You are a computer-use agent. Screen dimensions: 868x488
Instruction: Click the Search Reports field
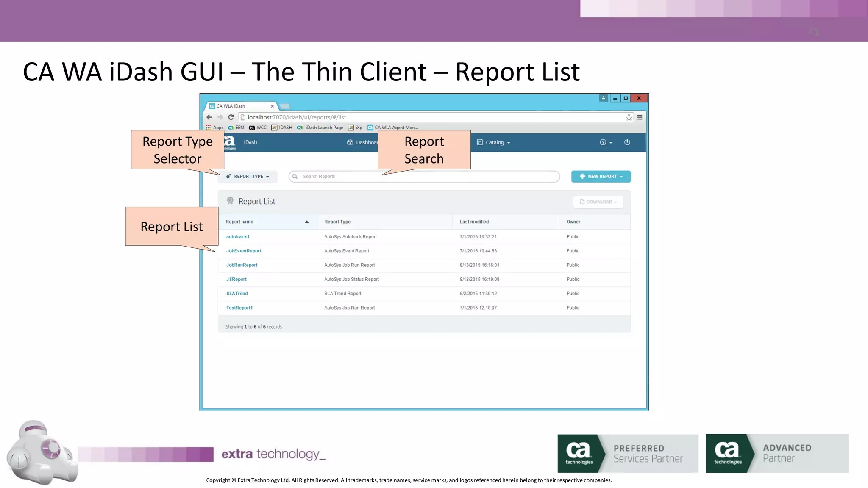[424, 177]
